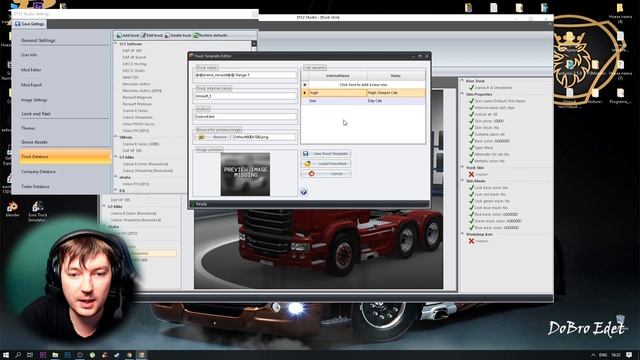
Task: Select Scania Streamline under SCS Software
Action: (138, 117)
